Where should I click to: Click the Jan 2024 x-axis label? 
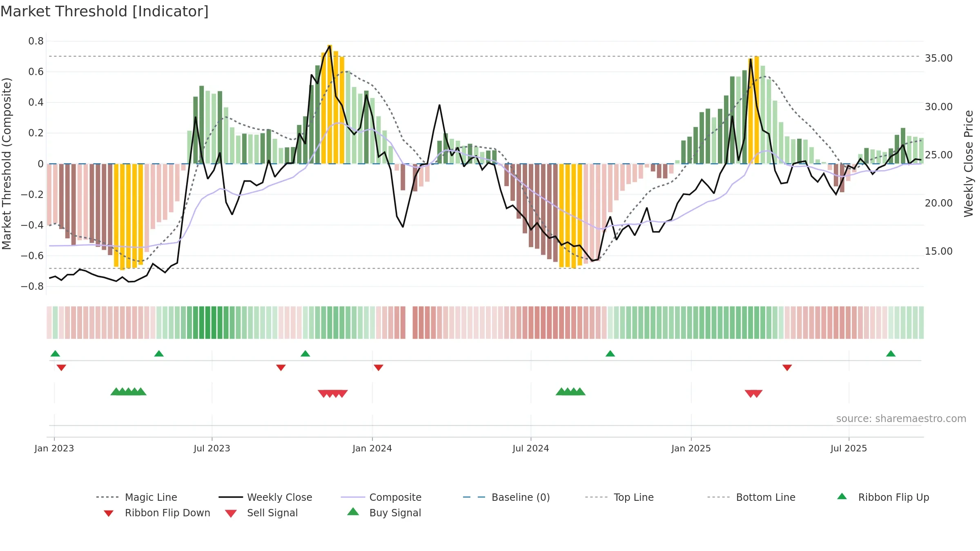pyautogui.click(x=372, y=449)
